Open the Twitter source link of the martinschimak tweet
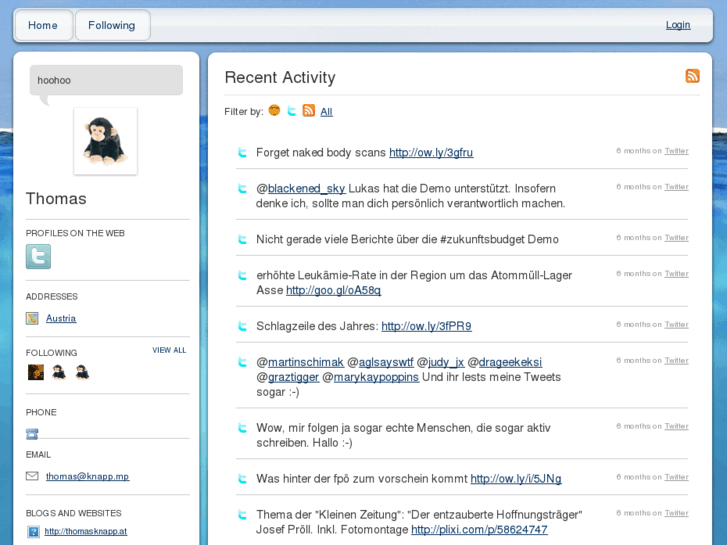The image size is (727, 545). [676, 360]
